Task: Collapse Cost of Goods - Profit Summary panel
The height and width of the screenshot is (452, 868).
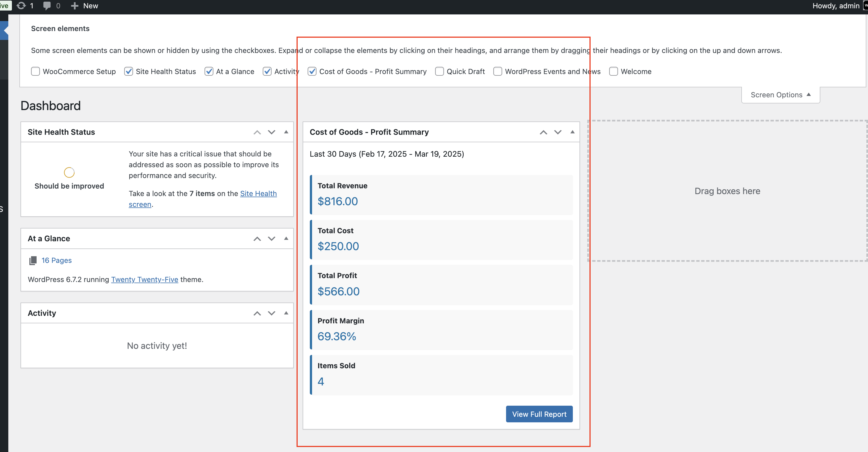Action: [x=572, y=132]
